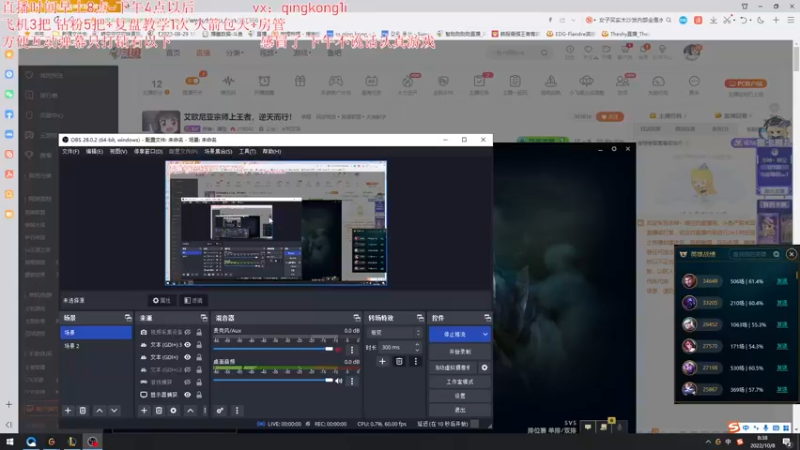Open OBS icon in Windows taskbar
800x450 pixels.
pos(92,442)
